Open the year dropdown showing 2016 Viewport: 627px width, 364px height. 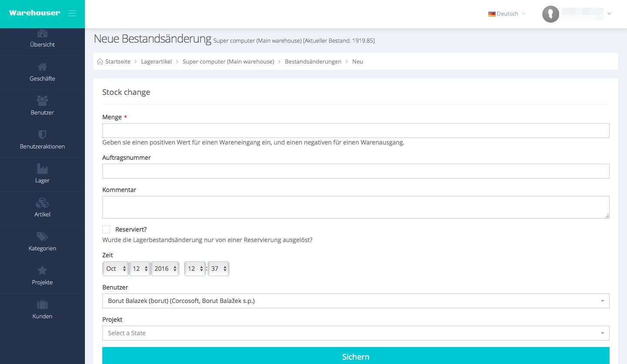(x=165, y=269)
